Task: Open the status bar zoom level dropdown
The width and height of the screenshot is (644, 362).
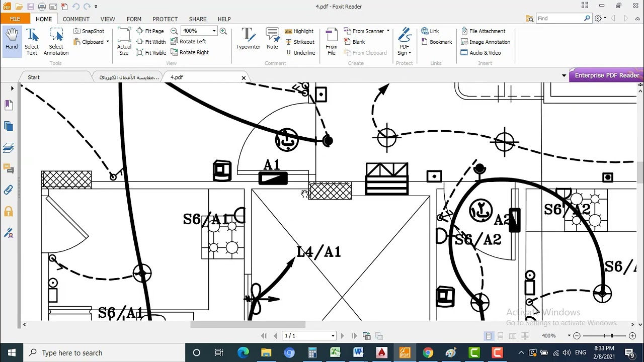Action: 569,336
